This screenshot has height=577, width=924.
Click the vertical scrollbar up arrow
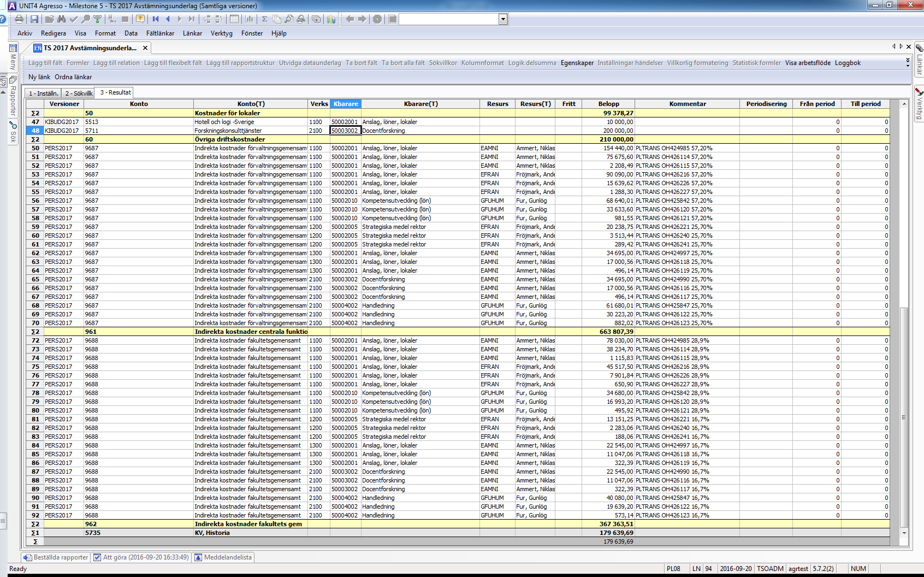click(904, 104)
